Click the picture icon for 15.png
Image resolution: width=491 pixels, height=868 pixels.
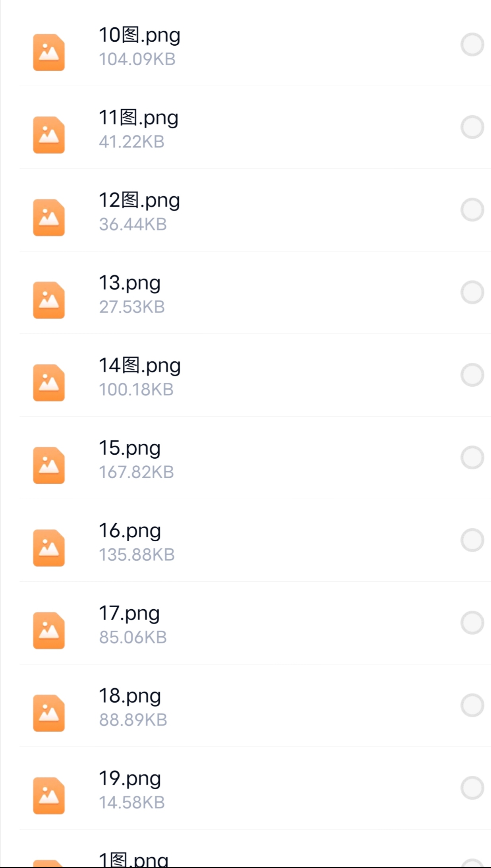pos(49,465)
